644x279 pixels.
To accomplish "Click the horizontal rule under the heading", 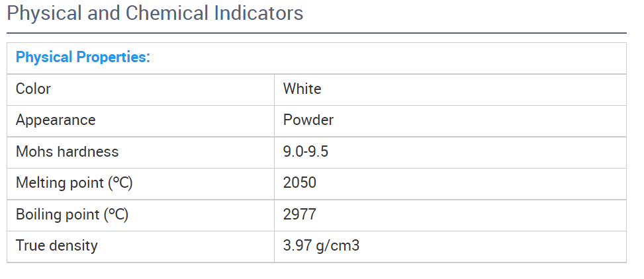I will point(316,33).
